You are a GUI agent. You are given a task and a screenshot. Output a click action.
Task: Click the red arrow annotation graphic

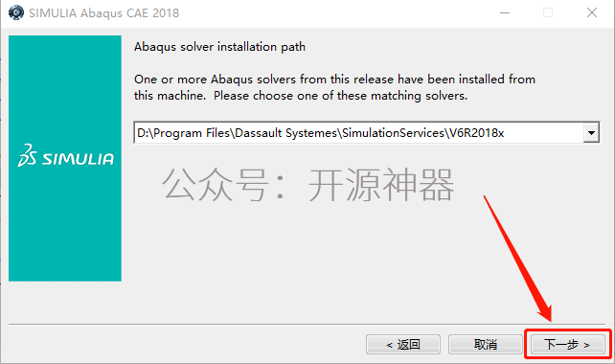(x=517, y=259)
